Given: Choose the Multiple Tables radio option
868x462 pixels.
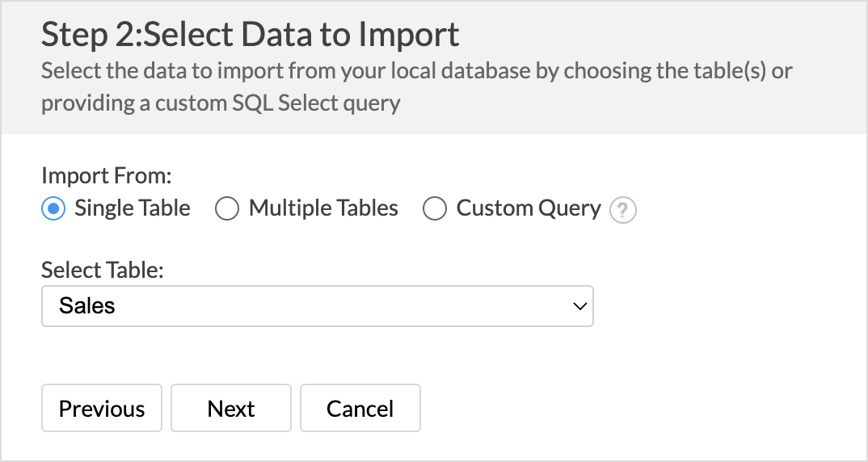Looking at the screenshot, I should pyautogui.click(x=227, y=208).
